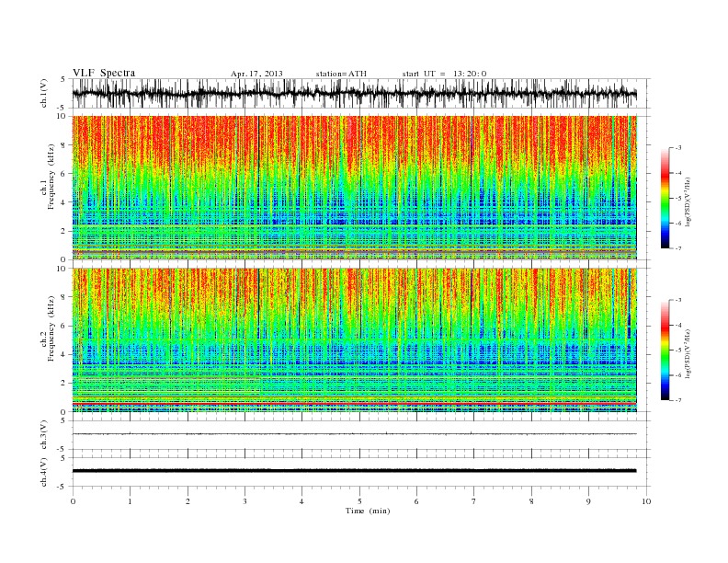Click the thin ch.3 voltage trace

pos(354,434)
